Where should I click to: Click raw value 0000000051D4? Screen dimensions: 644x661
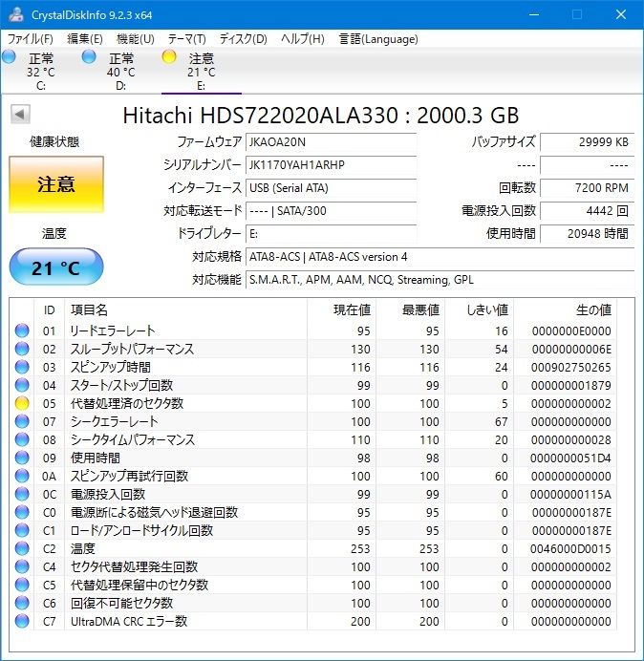(x=570, y=458)
